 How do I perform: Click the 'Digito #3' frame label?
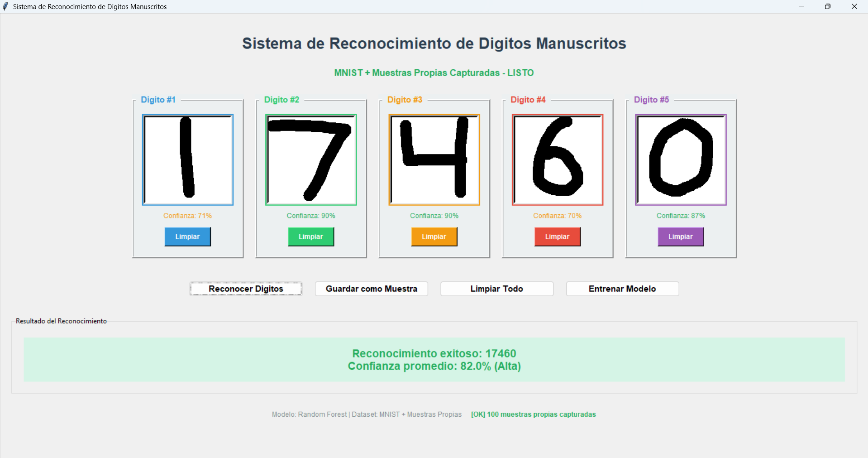[x=405, y=100]
